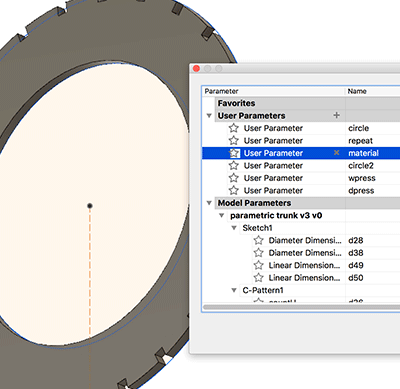Collapse the Model Parameters section
Viewport: 400px width, 389px height.
209,203
